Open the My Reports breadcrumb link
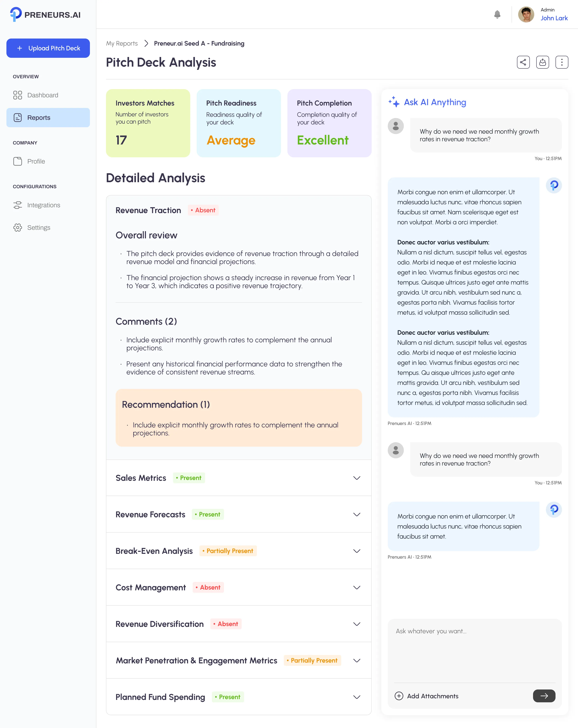 click(x=122, y=43)
